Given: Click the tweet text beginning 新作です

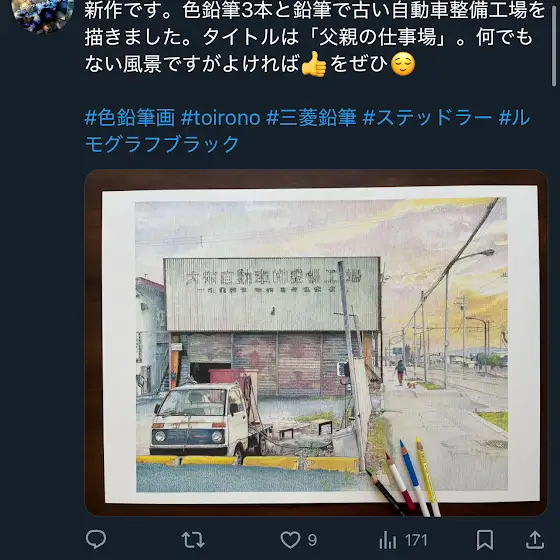Looking at the screenshot, I should (314, 37).
